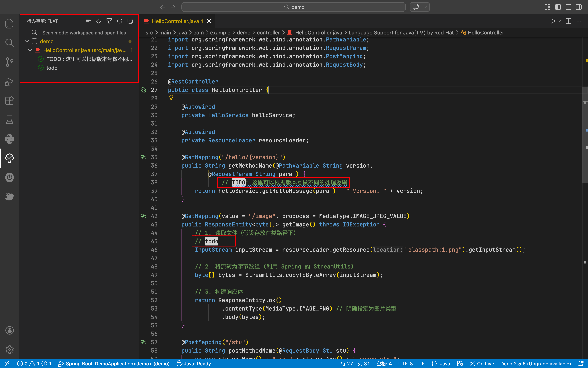Click the demo command center search box
Viewport: 588px width, 368px height.
293,7
